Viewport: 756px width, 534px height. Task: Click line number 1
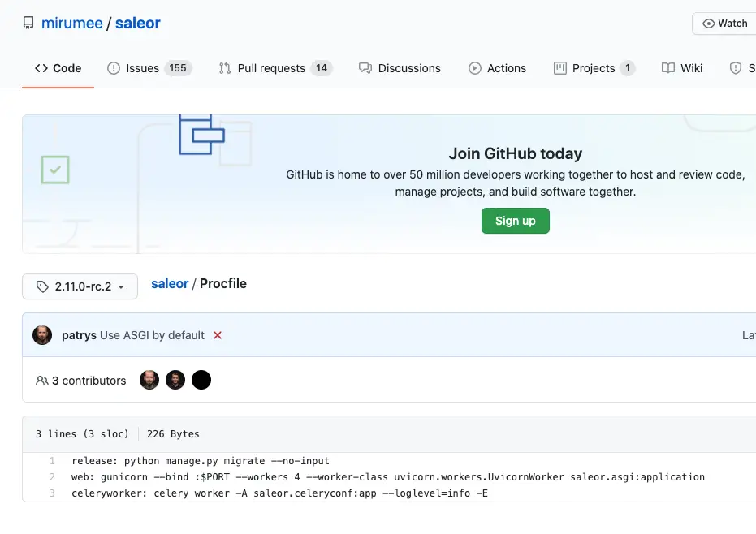pyautogui.click(x=52, y=461)
